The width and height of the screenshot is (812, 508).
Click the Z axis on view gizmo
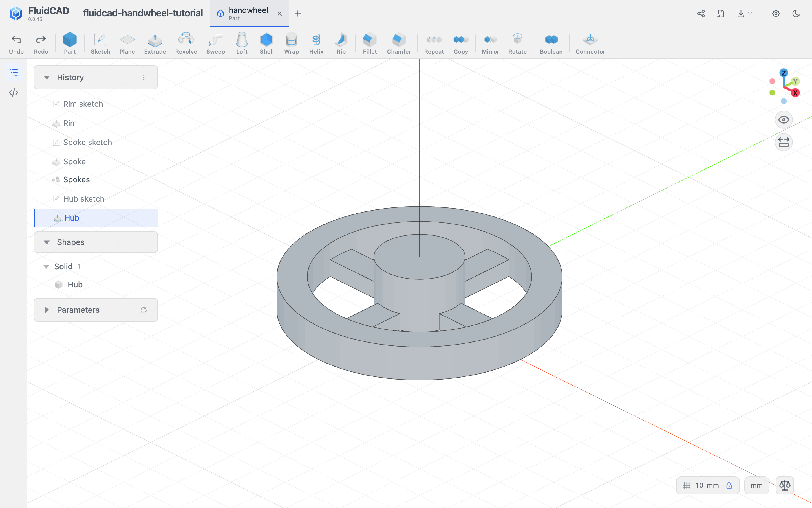[784, 73]
